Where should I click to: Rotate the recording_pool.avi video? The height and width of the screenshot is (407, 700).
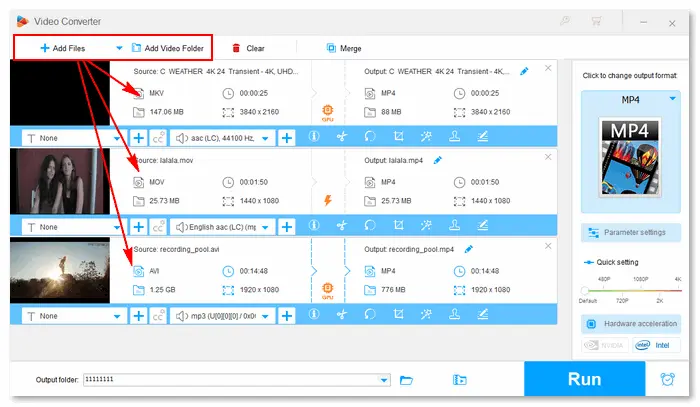370,314
